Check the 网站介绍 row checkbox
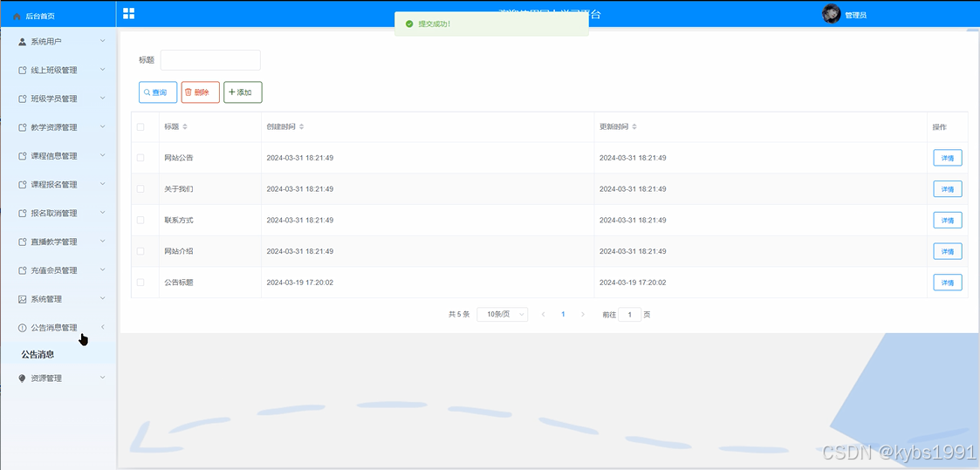 tap(140, 251)
